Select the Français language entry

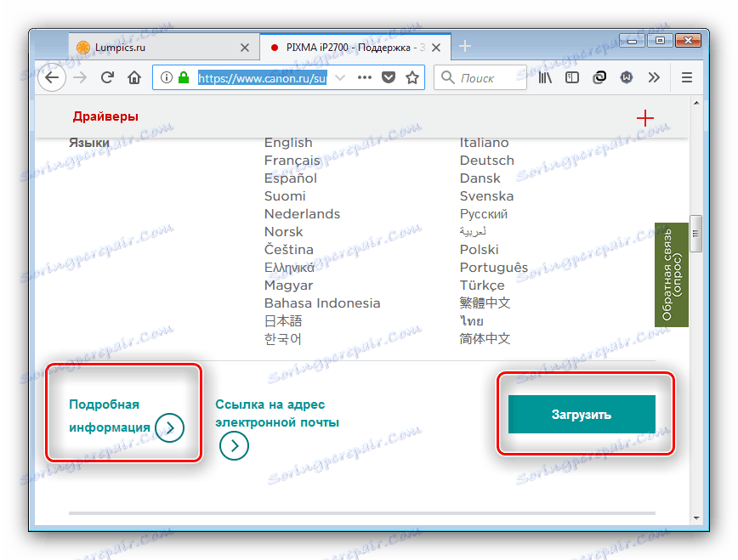coord(292,161)
